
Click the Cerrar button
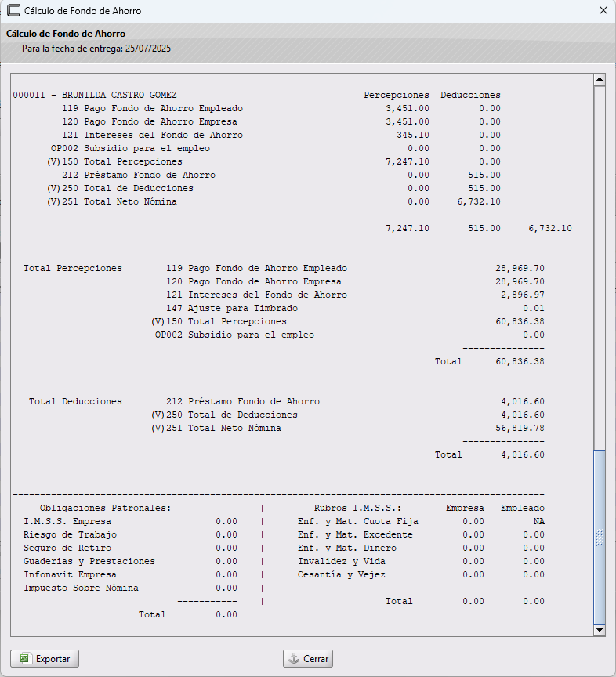pyautogui.click(x=308, y=659)
